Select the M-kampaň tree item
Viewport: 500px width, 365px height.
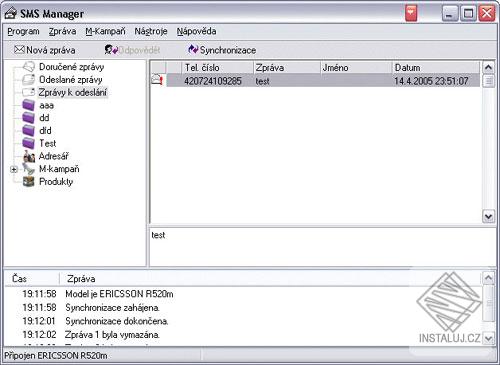coord(59,169)
